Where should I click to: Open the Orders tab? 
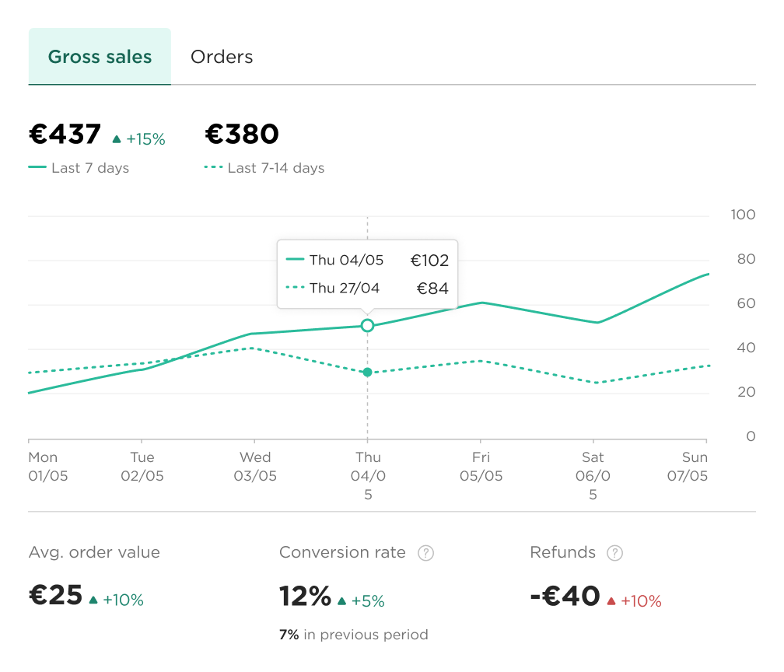[222, 57]
